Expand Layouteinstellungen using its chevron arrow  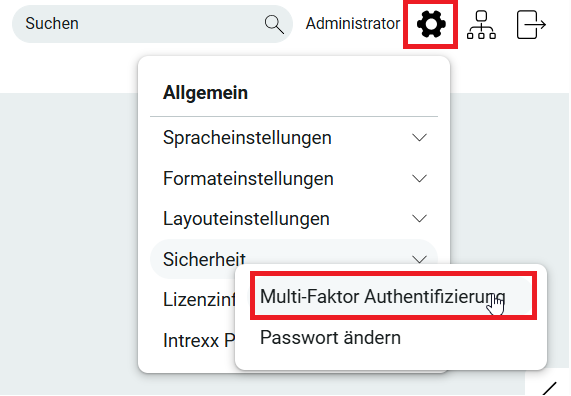click(419, 219)
